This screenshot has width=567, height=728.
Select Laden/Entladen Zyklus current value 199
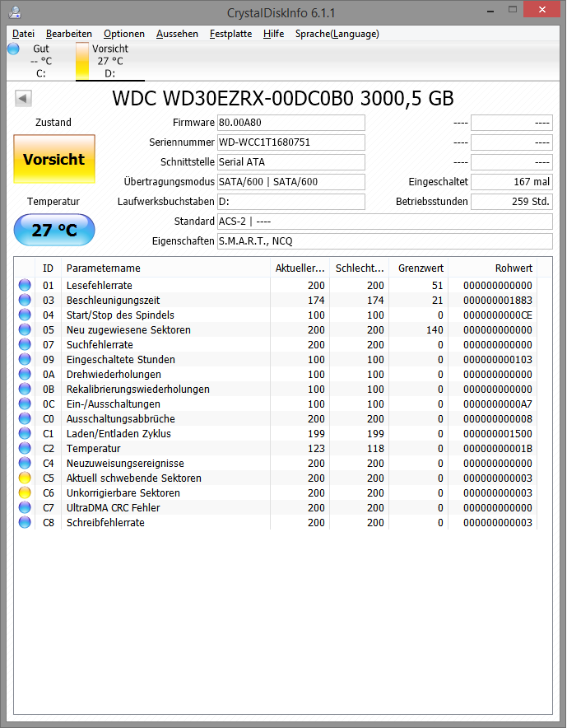click(316, 434)
